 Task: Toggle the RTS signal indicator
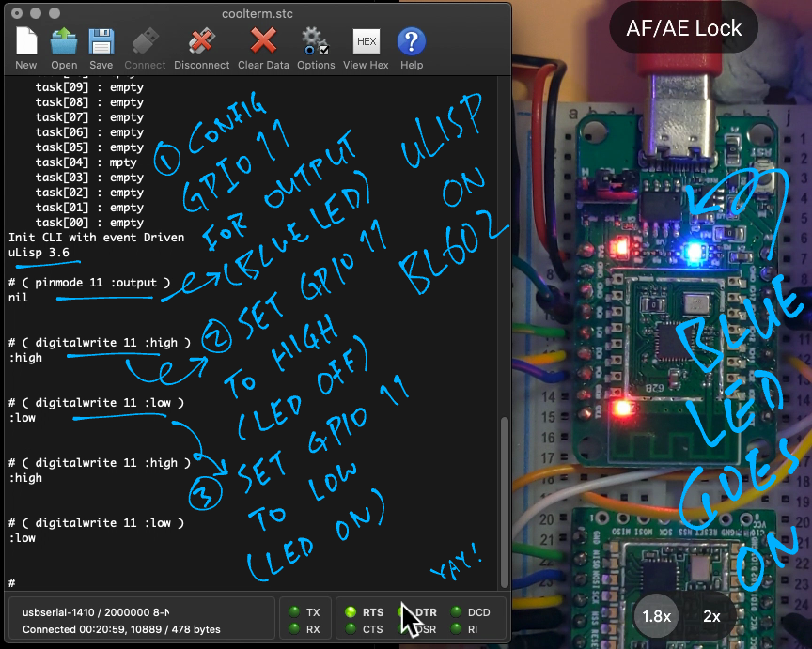point(351,612)
